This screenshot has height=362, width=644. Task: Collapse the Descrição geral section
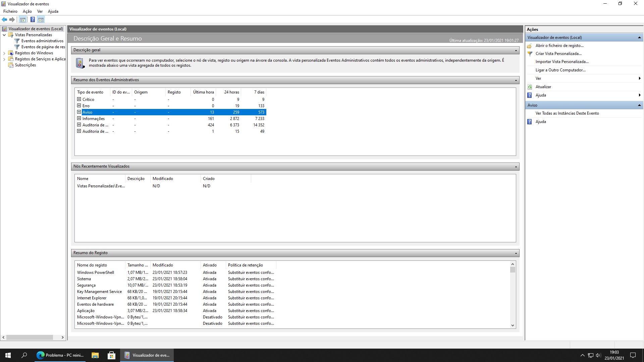pos(516,50)
